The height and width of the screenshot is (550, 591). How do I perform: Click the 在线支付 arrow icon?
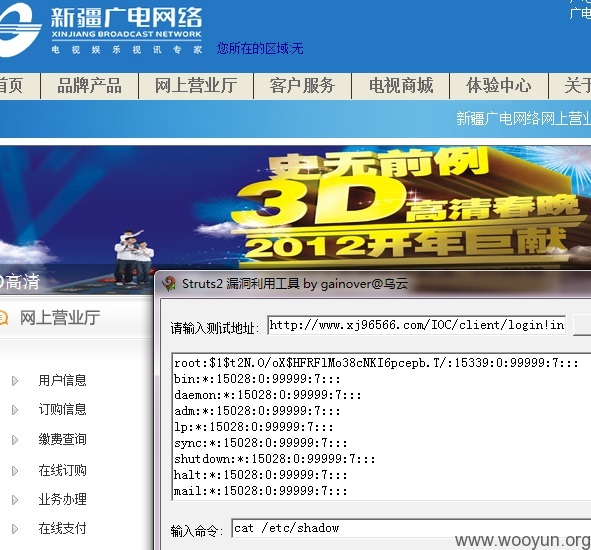(x=15, y=529)
